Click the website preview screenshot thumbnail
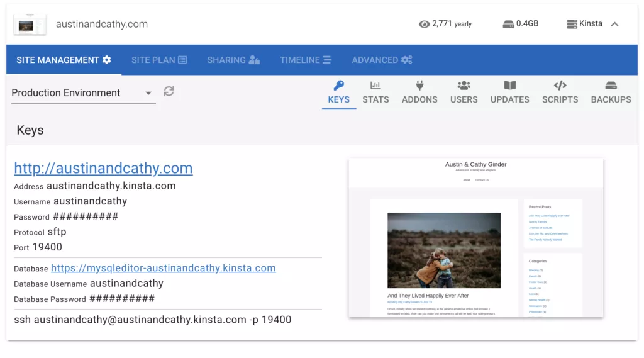644x358 pixels. (475, 237)
